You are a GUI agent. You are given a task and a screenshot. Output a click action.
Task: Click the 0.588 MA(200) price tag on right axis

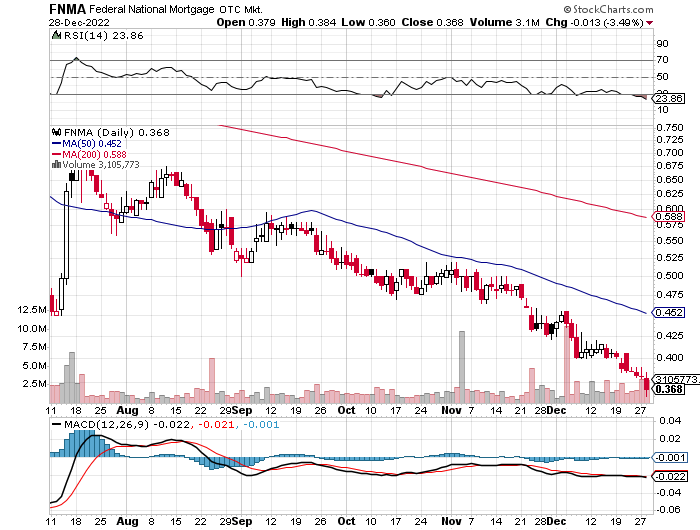(668, 217)
